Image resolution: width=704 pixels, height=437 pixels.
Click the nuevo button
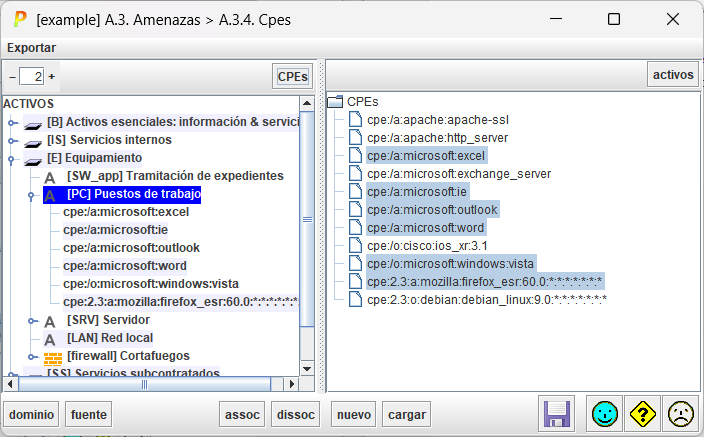pos(354,414)
